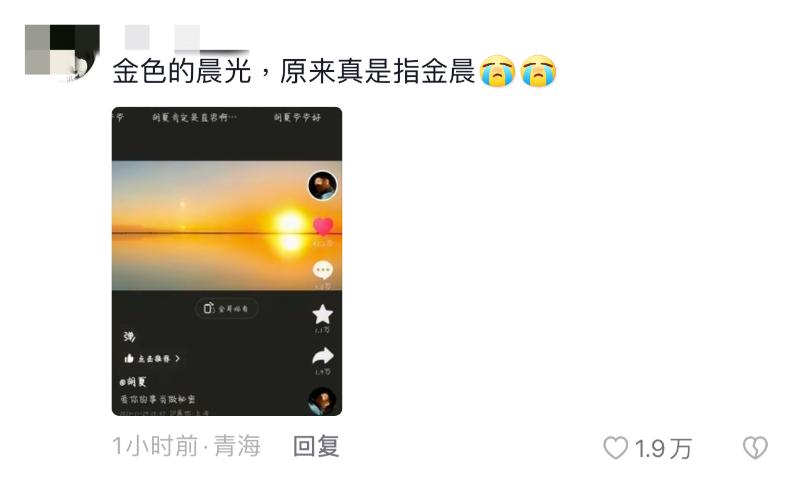Open the @ username link in video caption
Image resolution: width=800 pixels, height=481 pixels.
(133, 382)
